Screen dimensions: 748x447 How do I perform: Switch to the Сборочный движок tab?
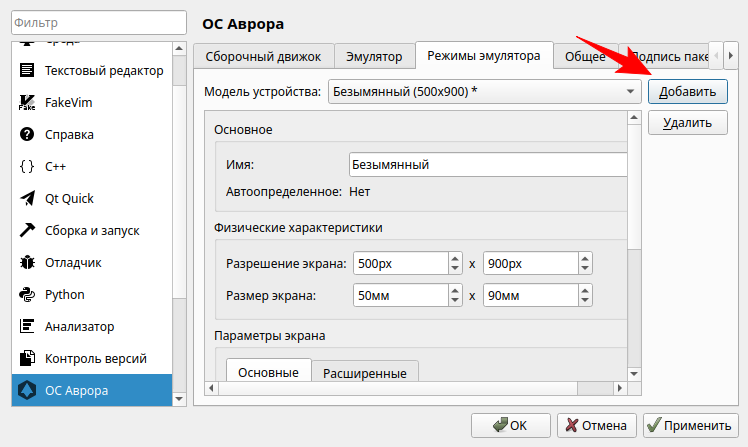pos(263,56)
